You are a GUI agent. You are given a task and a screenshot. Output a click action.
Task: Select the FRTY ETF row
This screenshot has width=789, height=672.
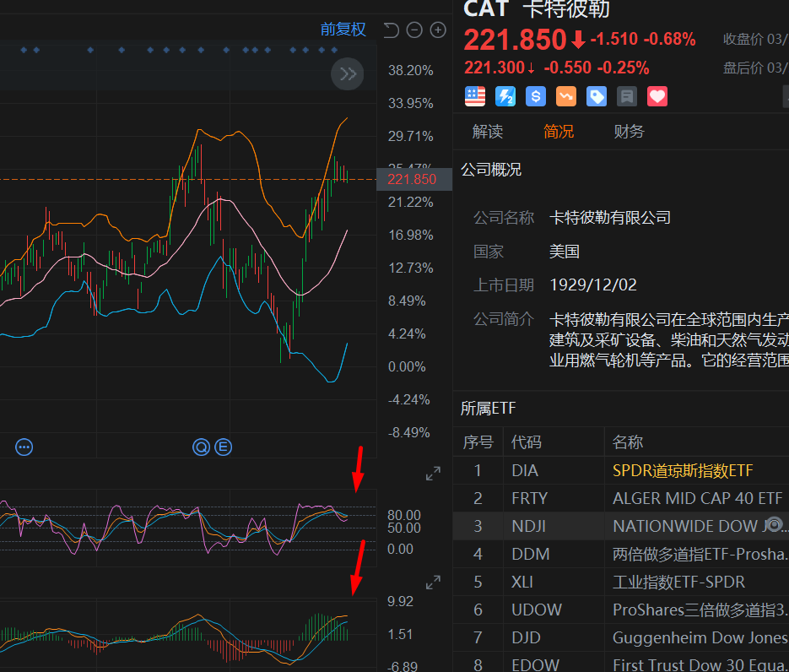coord(621,498)
